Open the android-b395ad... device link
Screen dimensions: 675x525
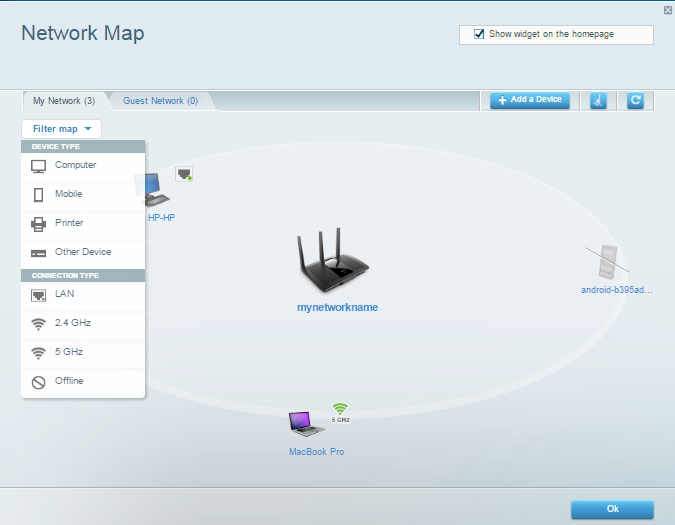pos(616,290)
